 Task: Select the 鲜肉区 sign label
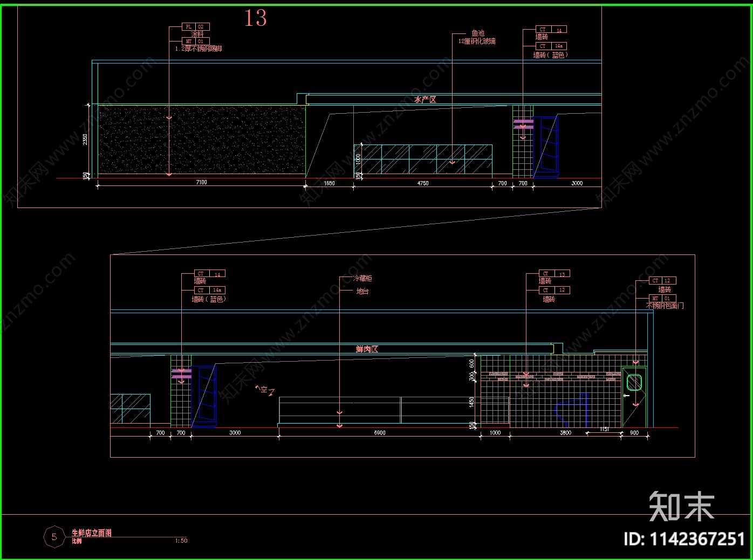367,349
